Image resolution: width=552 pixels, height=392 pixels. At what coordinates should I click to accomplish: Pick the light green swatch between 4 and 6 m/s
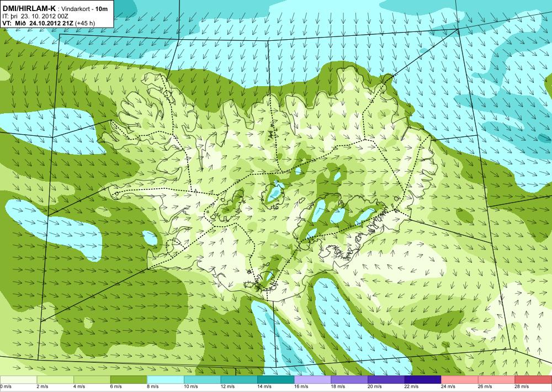click(92, 380)
